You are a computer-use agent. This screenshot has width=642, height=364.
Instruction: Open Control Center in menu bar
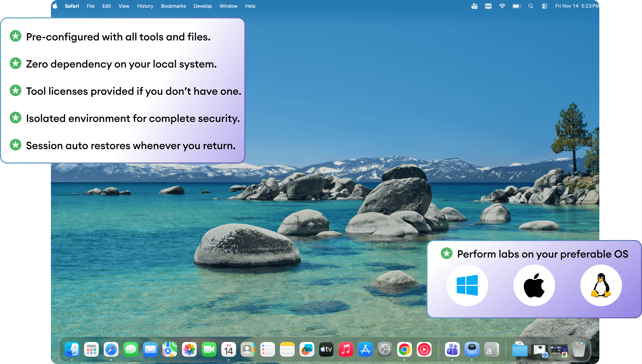[x=545, y=6]
